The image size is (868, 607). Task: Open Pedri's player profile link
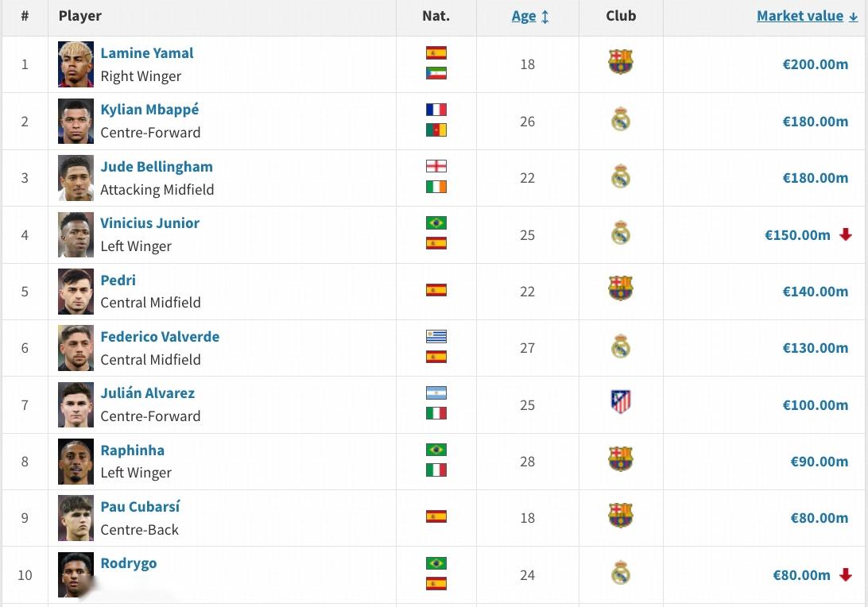pyautogui.click(x=118, y=280)
